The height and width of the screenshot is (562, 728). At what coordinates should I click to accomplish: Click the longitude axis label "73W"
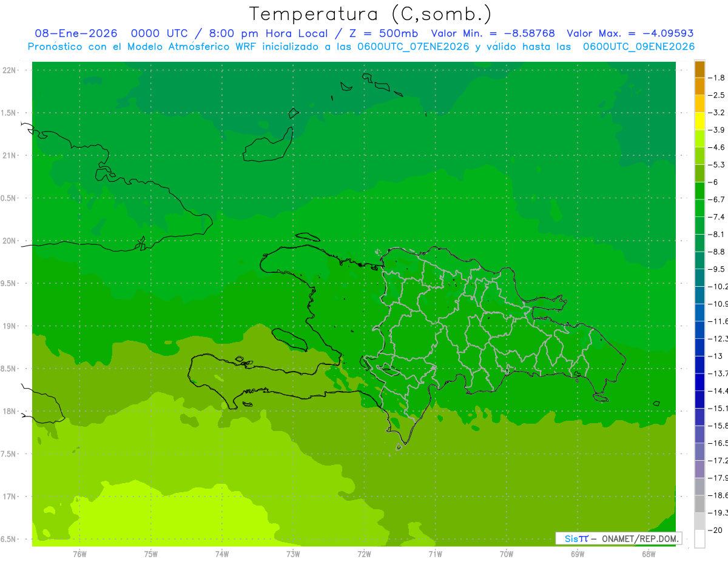coord(293,554)
